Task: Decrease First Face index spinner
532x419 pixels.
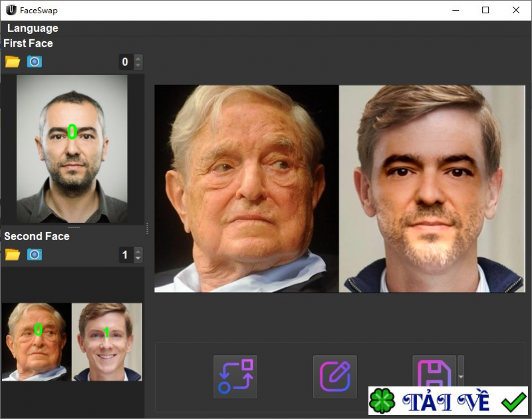Action: [138, 65]
